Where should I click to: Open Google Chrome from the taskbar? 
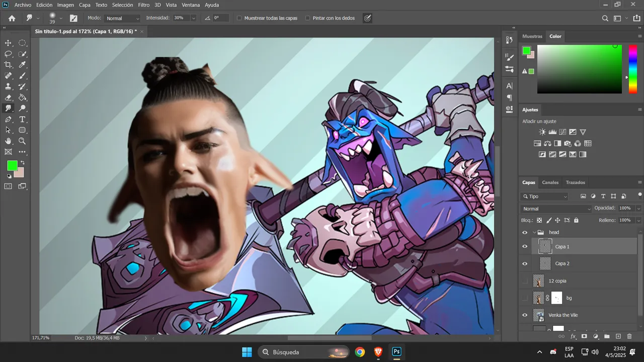coord(360,352)
